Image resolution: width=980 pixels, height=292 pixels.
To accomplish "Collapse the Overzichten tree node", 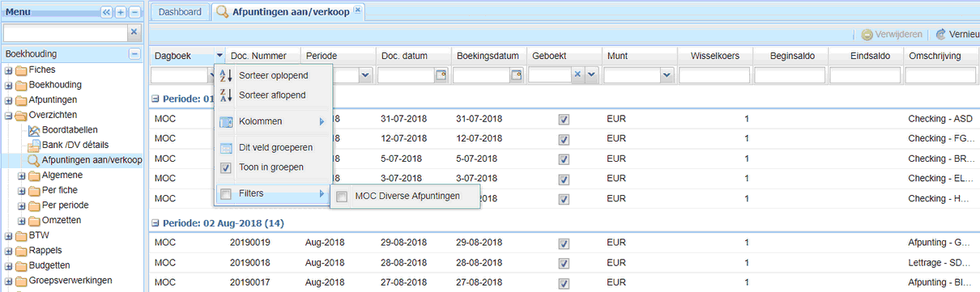I will point(8,115).
